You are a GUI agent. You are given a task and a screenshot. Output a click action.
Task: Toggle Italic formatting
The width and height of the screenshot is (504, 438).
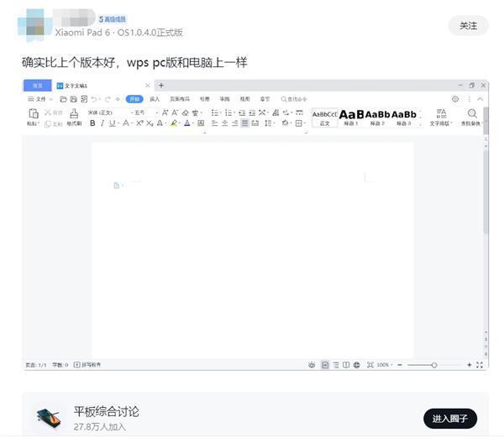click(102, 123)
